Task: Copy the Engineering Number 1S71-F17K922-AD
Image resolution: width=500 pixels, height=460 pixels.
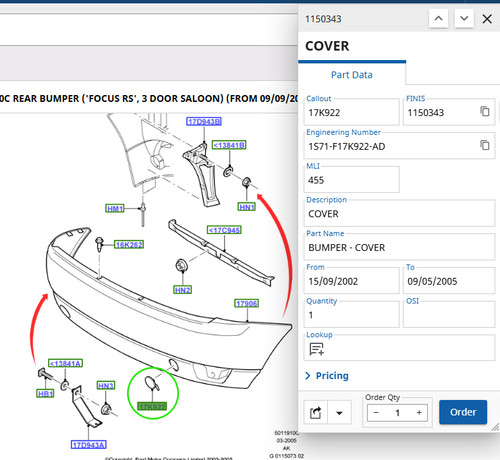Action: point(485,145)
